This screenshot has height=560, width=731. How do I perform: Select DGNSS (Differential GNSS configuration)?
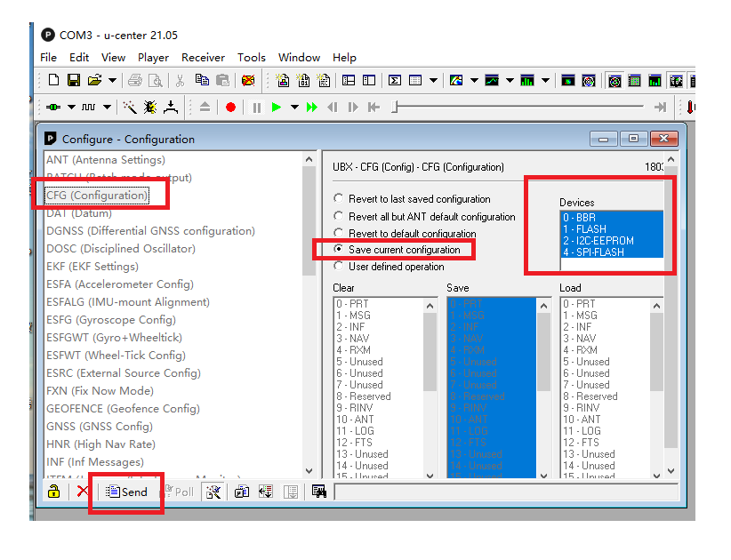click(x=150, y=230)
